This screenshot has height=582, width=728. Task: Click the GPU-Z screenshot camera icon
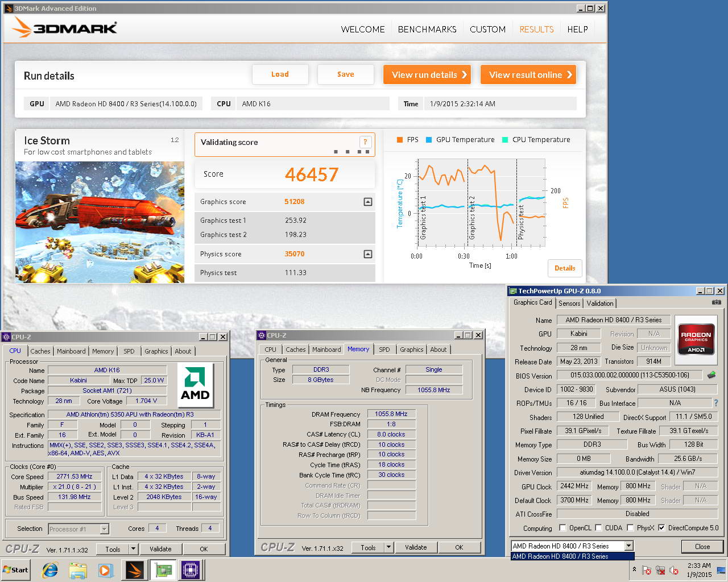point(717,302)
